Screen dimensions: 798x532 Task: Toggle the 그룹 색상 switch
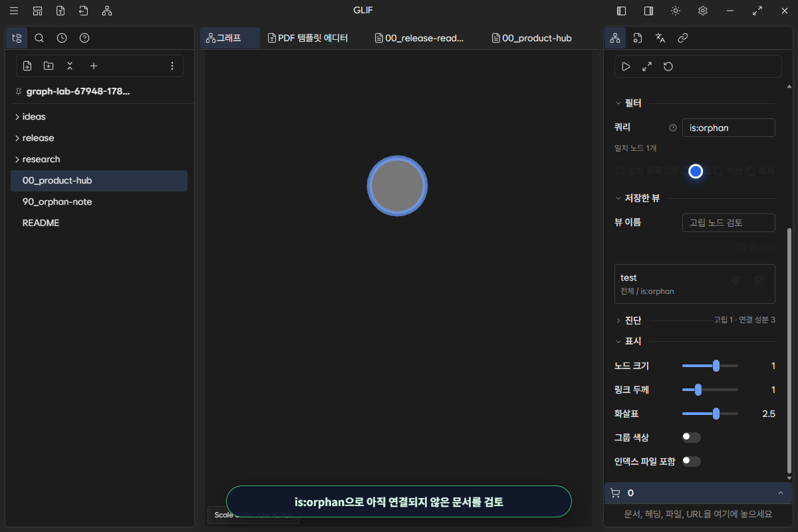(692, 438)
